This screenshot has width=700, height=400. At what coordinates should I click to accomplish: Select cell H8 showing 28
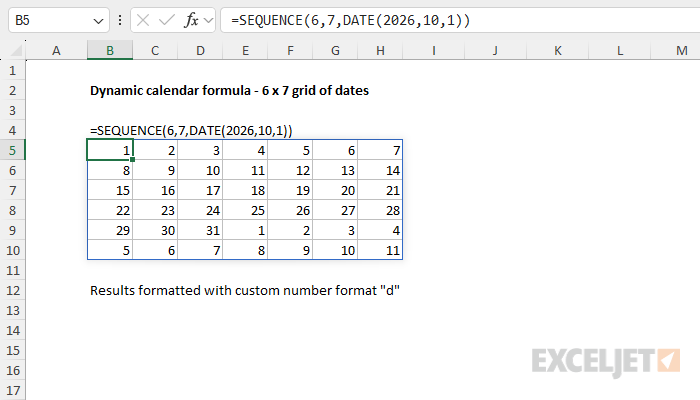coord(380,210)
